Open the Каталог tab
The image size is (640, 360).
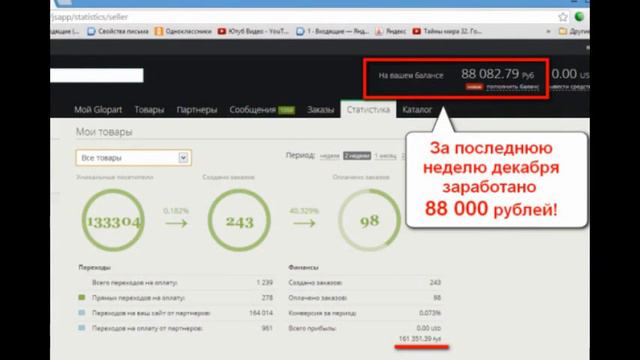(x=417, y=109)
